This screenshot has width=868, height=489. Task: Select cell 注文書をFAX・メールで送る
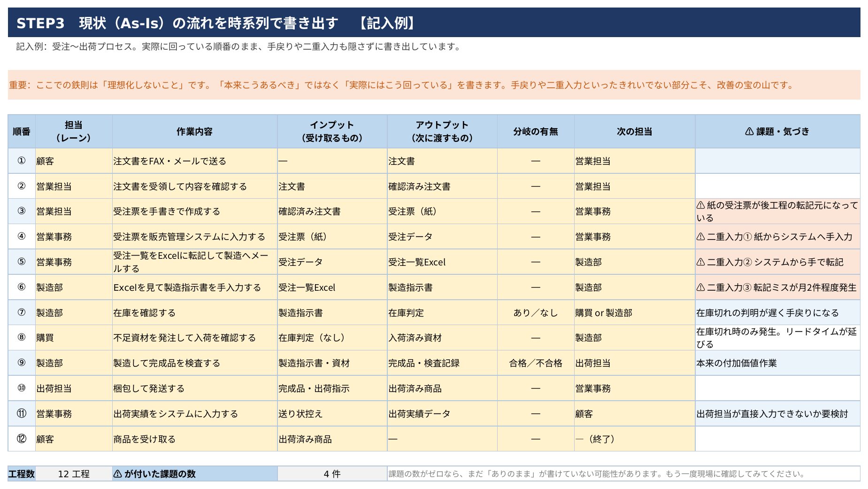pyautogui.click(x=195, y=161)
